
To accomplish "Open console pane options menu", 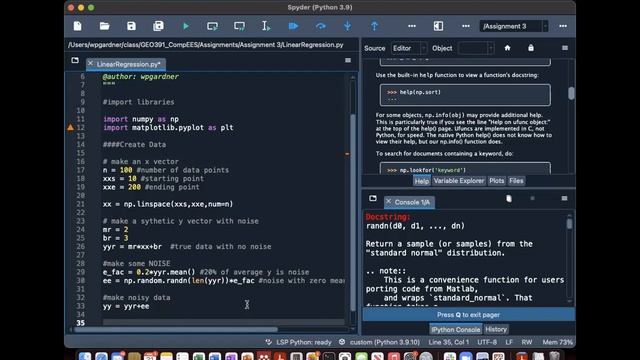I will (x=564, y=198).
